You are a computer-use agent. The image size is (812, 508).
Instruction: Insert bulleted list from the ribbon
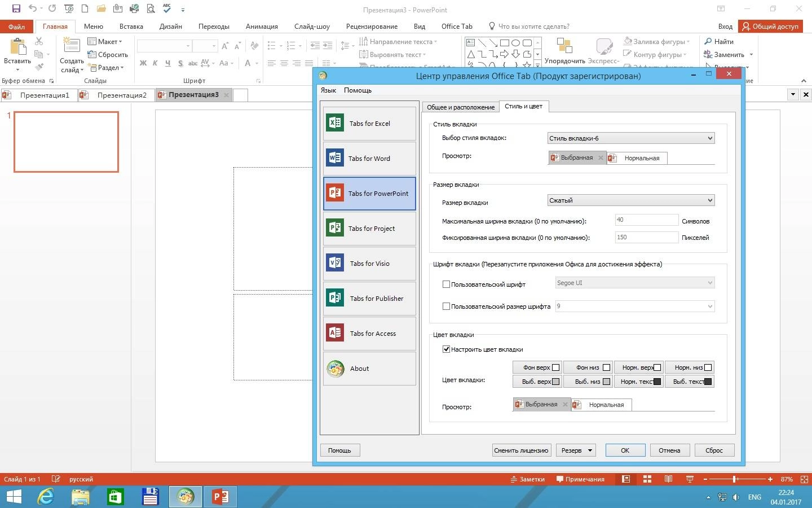coord(272,46)
